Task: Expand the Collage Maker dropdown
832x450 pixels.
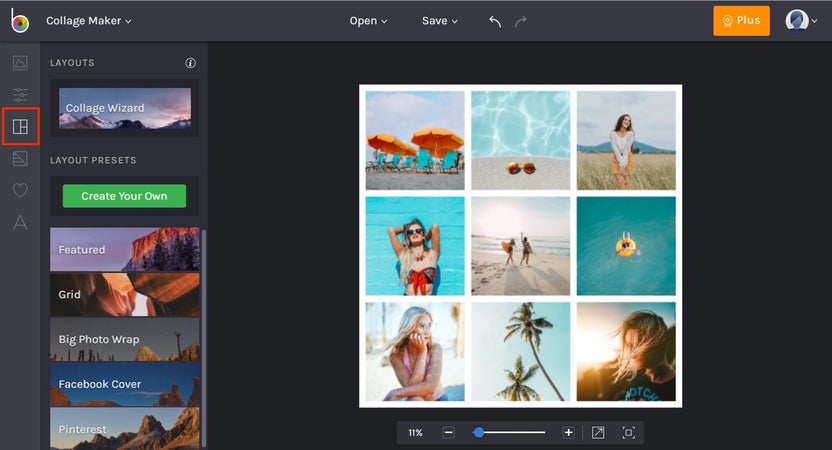Action: pyautogui.click(x=88, y=21)
